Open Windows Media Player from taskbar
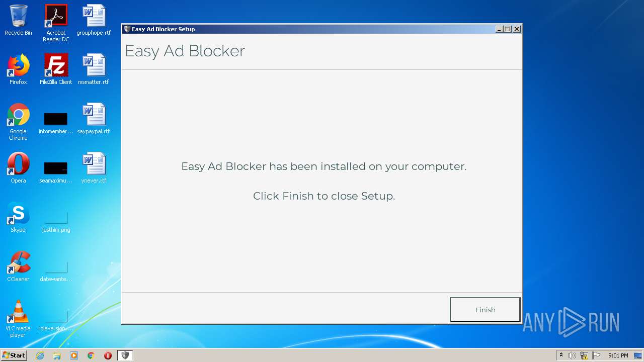Image resolution: width=644 pixels, height=362 pixels. coord(74,355)
